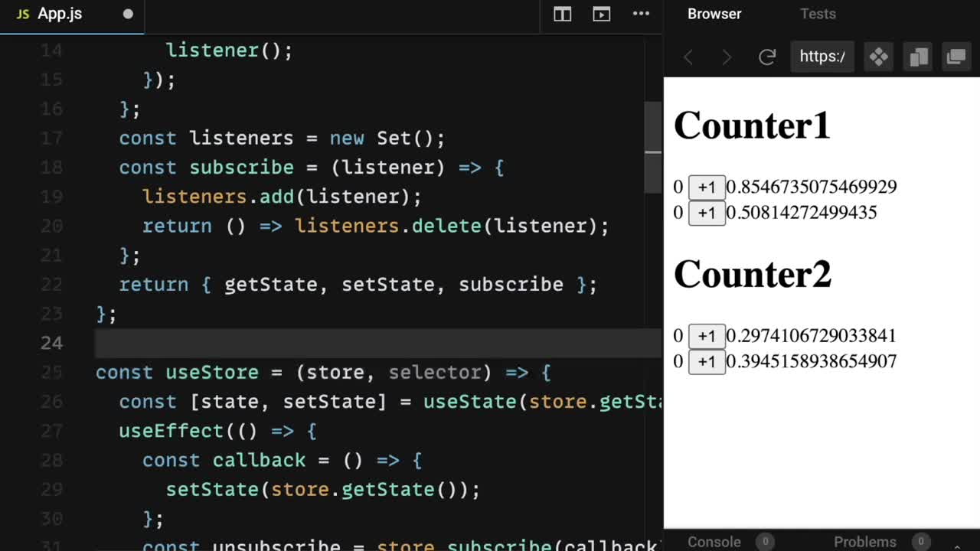
Task: Select the Browser tab
Action: tap(714, 14)
